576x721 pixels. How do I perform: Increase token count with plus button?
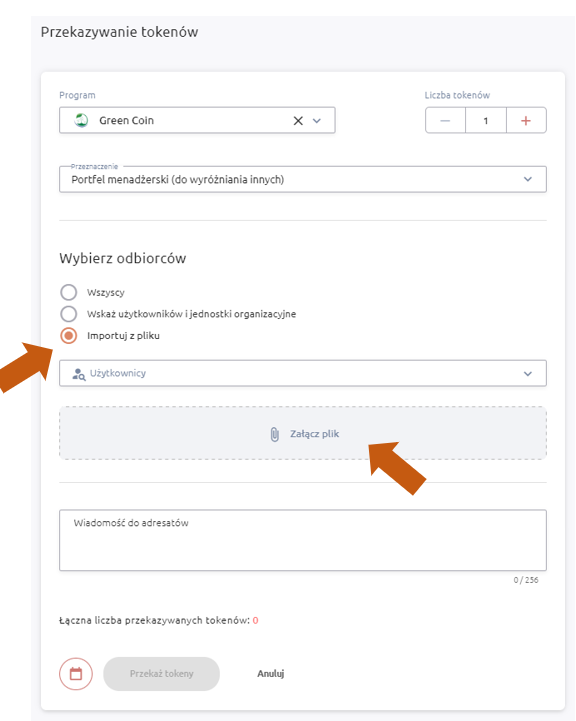pyautogui.click(x=526, y=120)
